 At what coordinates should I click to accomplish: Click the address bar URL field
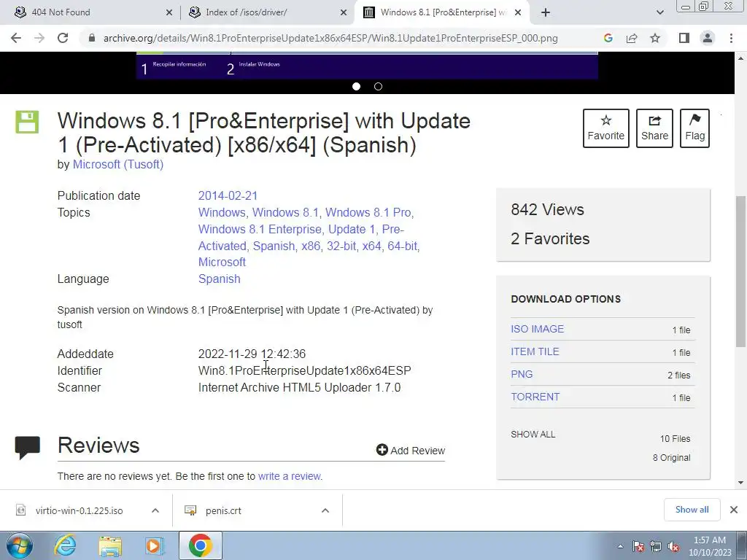[330, 38]
